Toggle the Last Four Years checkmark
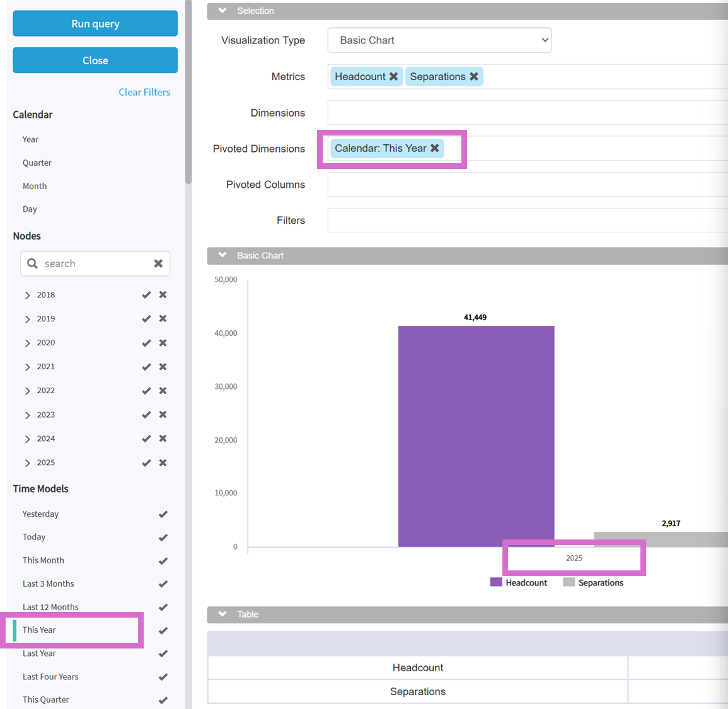The width and height of the screenshot is (728, 709). (163, 677)
